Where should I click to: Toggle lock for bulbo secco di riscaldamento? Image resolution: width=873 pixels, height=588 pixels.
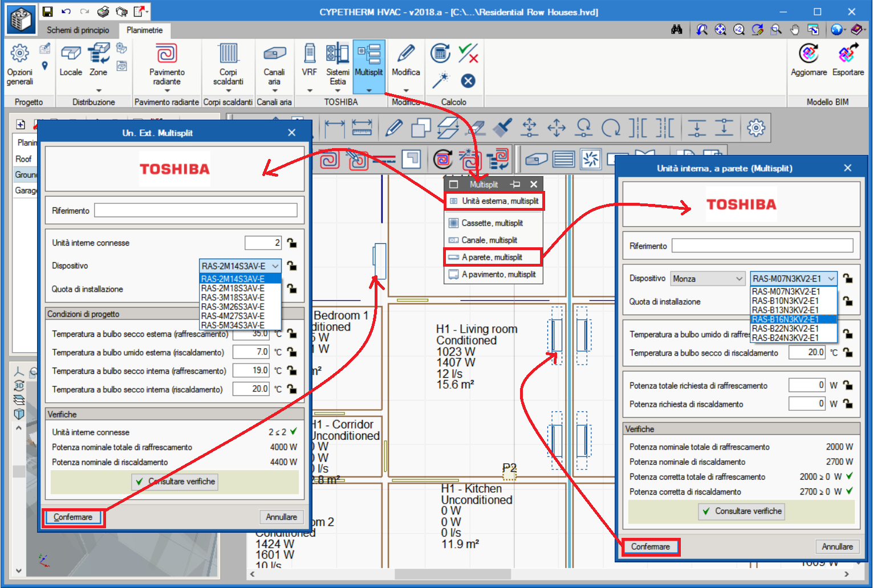click(848, 353)
